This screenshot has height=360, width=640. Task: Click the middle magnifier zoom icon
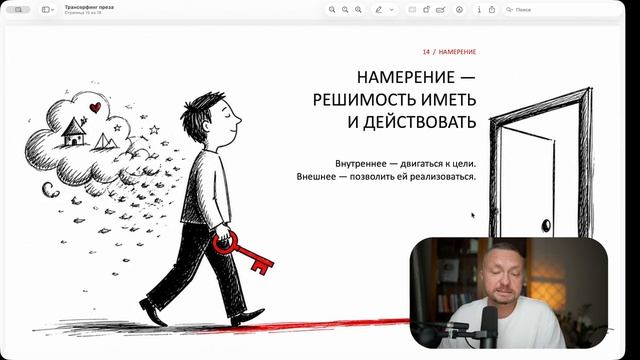(345, 9)
